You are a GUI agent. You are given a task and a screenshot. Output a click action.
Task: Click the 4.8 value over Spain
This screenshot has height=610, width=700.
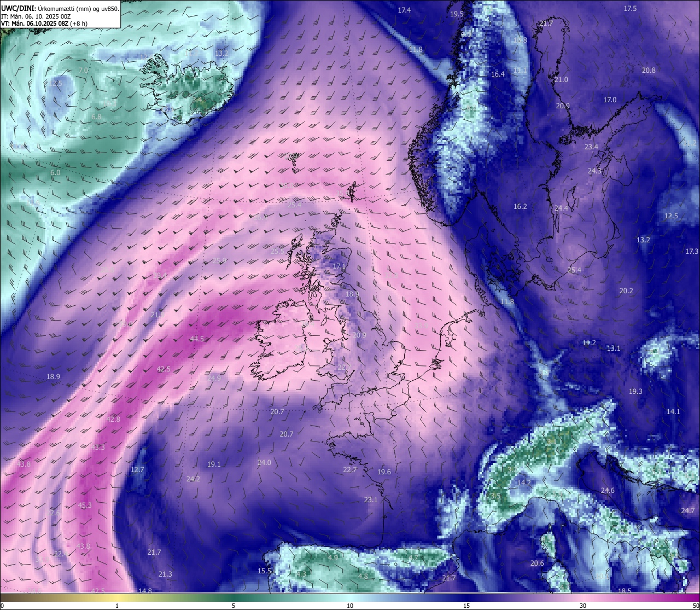363,576
